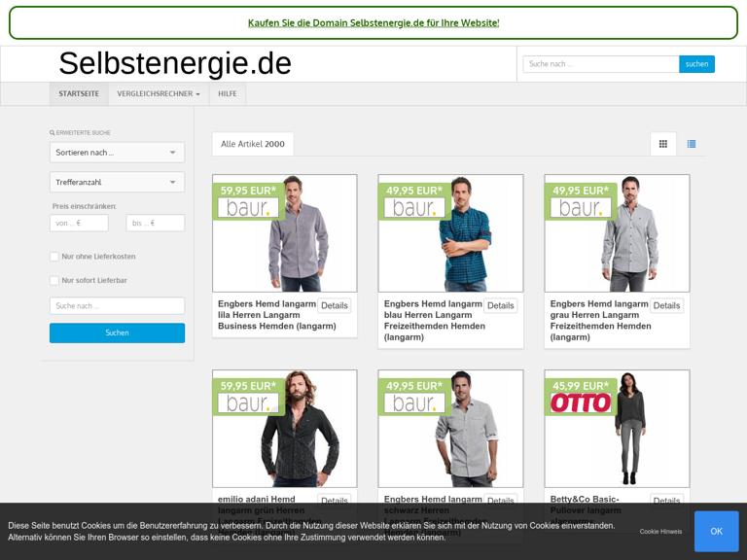Click header search input field

[x=601, y=64]
